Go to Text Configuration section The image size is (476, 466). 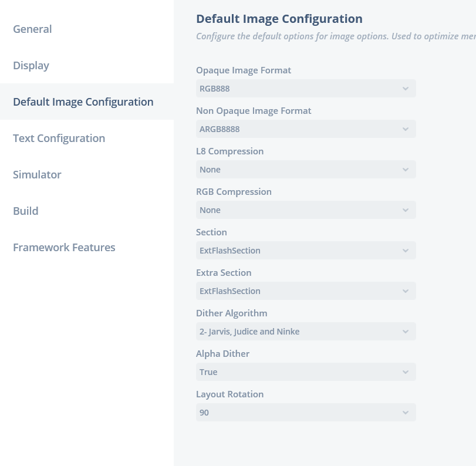[59, 139]
